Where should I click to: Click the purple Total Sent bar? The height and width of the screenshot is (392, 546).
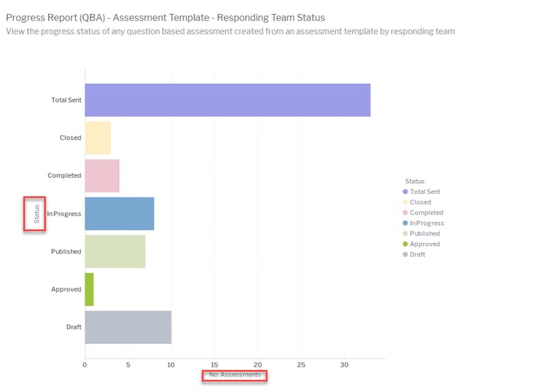[227, 100]
